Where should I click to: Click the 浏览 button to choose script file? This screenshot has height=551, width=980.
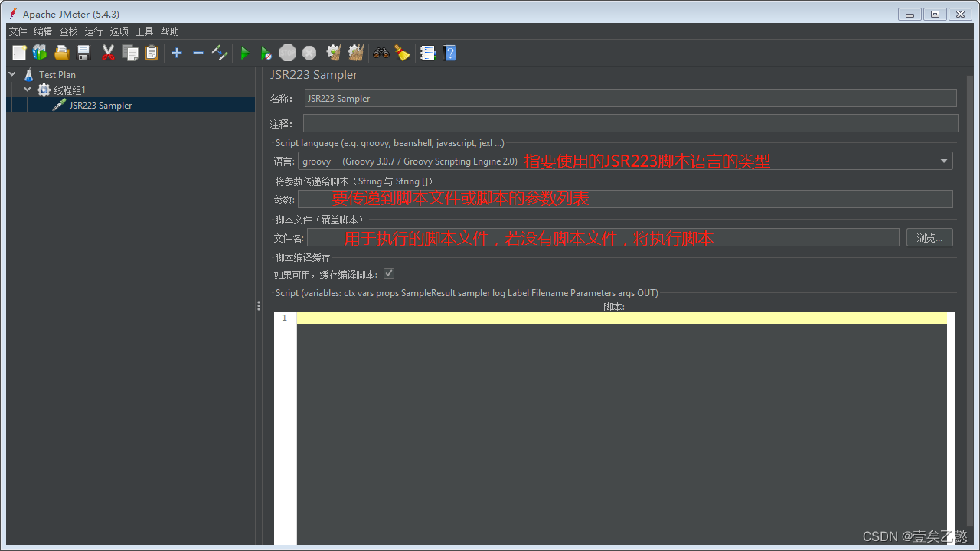(929, 237)
